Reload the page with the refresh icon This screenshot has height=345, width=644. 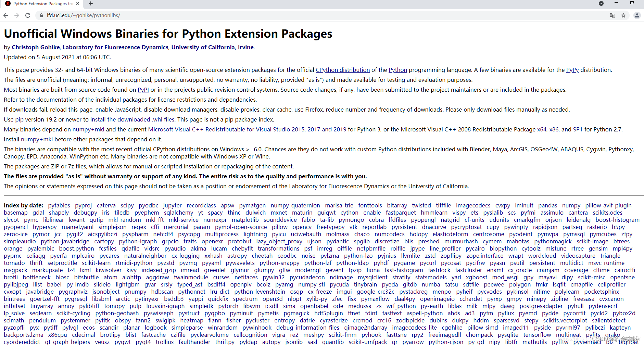click(x=28, y=15)
